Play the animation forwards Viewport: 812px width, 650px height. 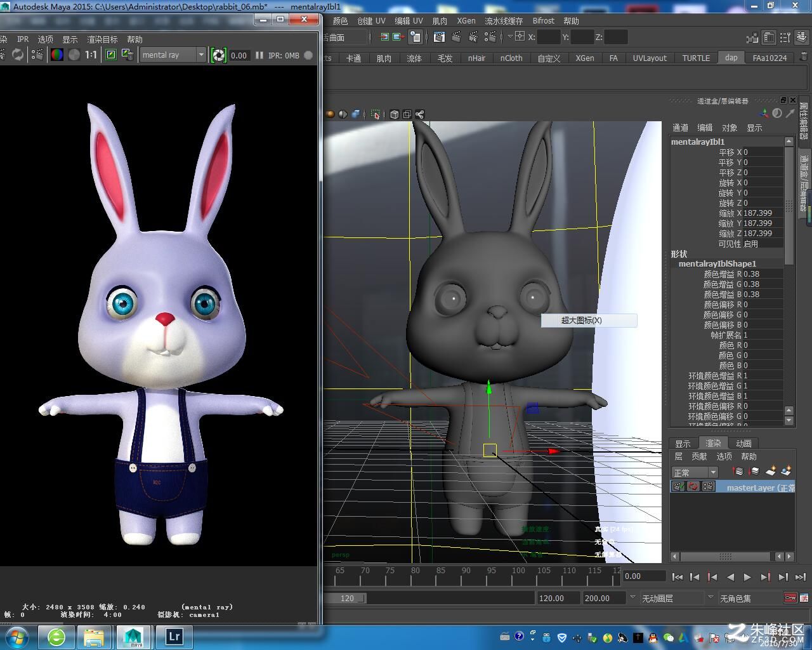click(x=747, y=576)
